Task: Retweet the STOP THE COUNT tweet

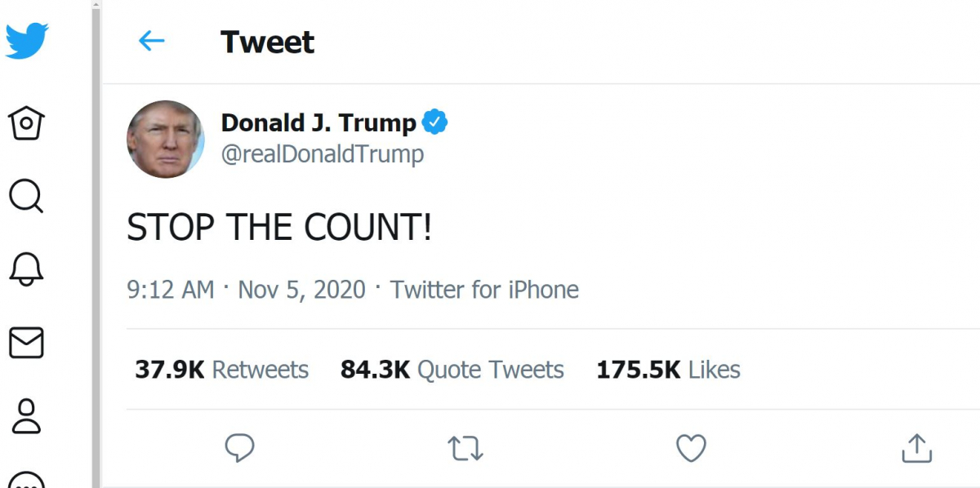Action: click(465, 447)
